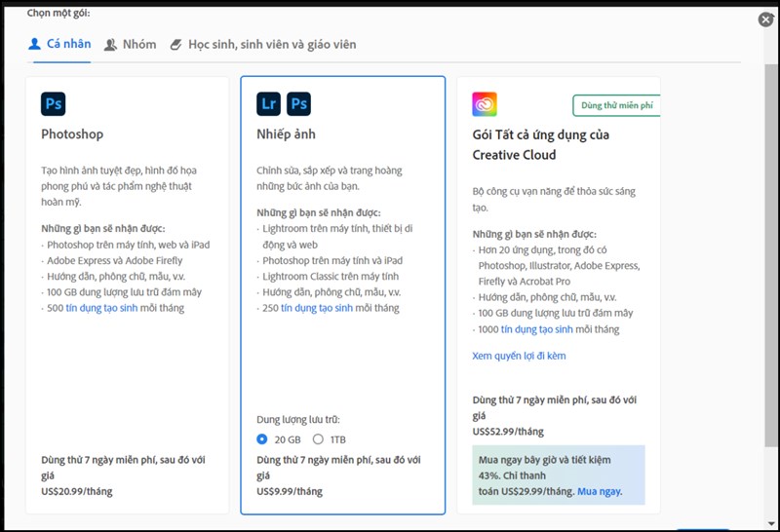
Task: Click the Dùng thử miễn phí badge button
Action: [616, 105]
